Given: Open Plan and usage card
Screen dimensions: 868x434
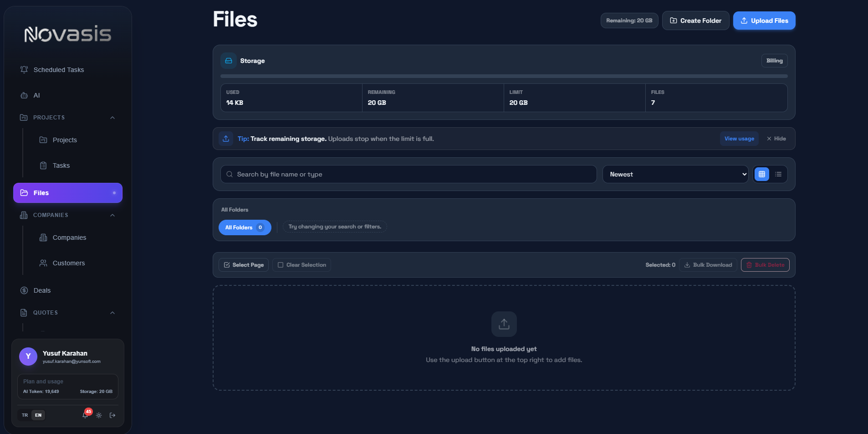Looking at the screenshot, I should [x=68, y=387].
